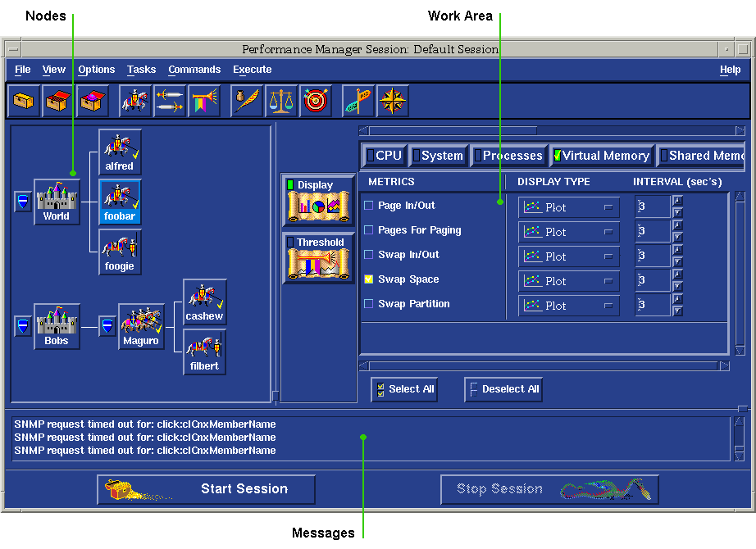Click the compass star toolbar icon
The height and width of the screenshot is (549, 756).
(x=392, y=102)
